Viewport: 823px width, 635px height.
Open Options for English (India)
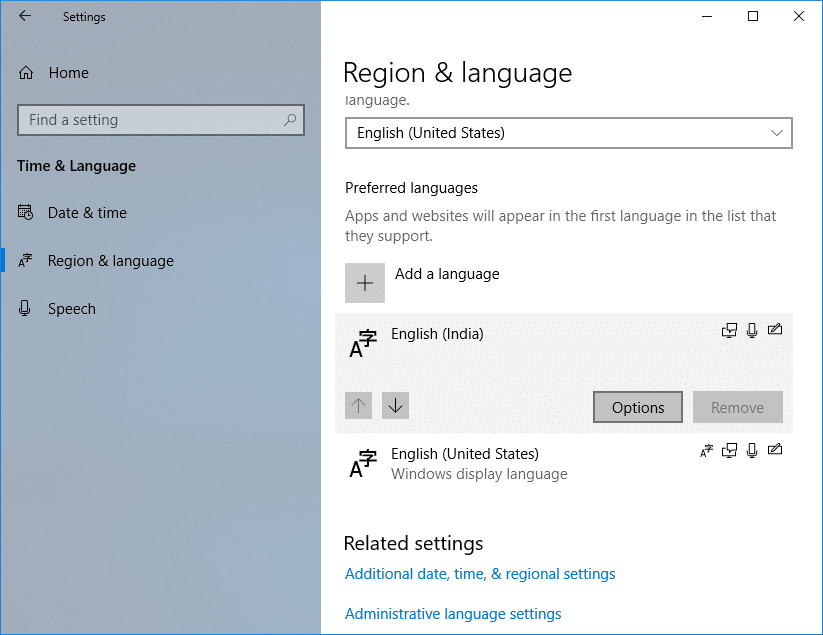(637, 407)
